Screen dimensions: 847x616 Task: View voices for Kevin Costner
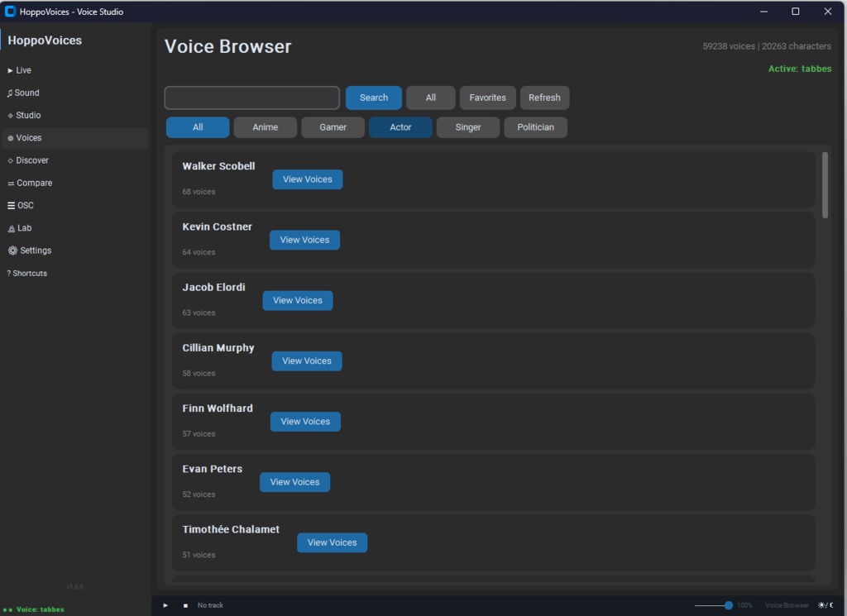pos(304,240)
